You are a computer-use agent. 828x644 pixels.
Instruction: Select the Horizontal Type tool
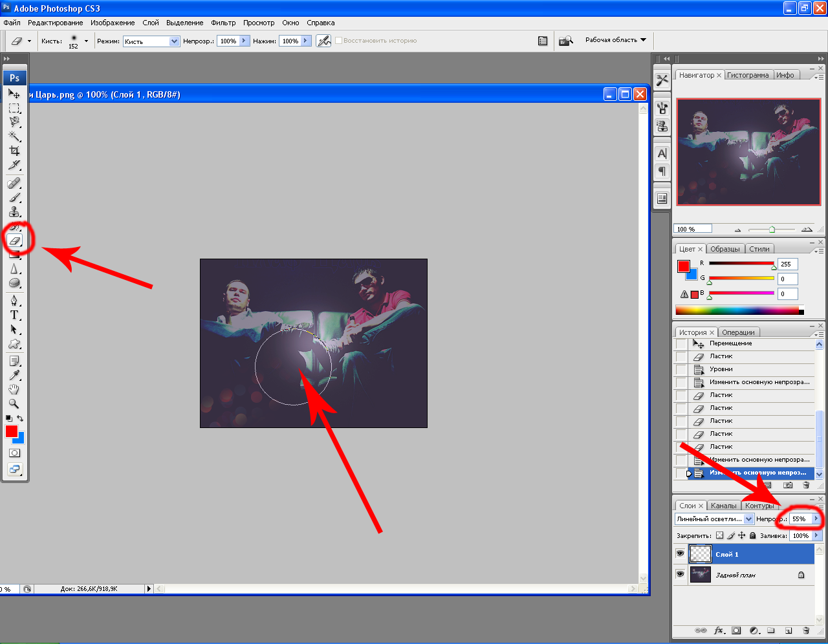[14, 315]
